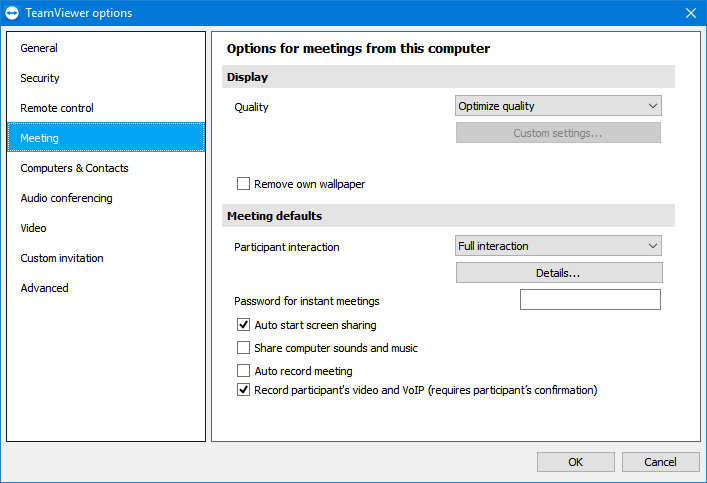This screenshot has width=707, height=483.
Task: Uncheck Auto start screen sharing
Action: click(x=243, y=325)
